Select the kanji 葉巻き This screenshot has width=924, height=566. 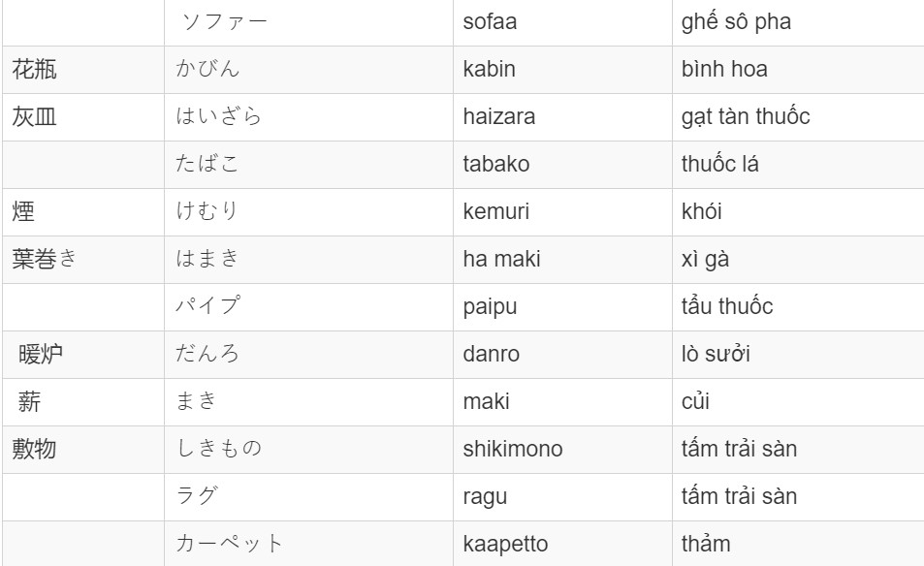point(45,259)
